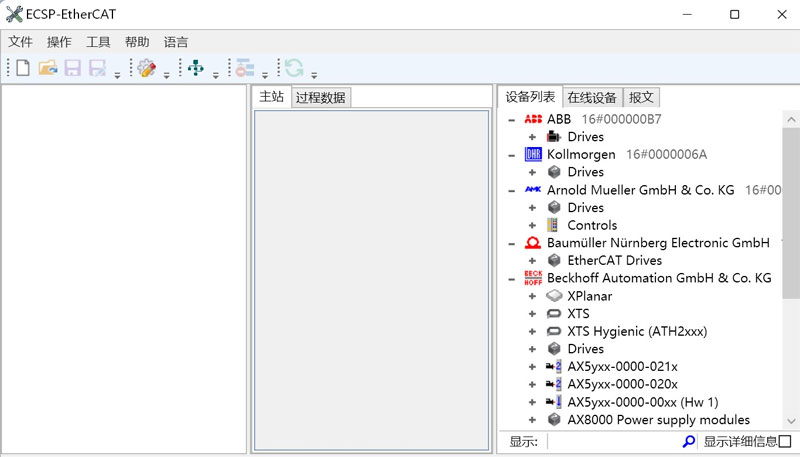Expand Drives under Kollmorgen
This screenshot has height=457, width=800.
tap(532, 172)
